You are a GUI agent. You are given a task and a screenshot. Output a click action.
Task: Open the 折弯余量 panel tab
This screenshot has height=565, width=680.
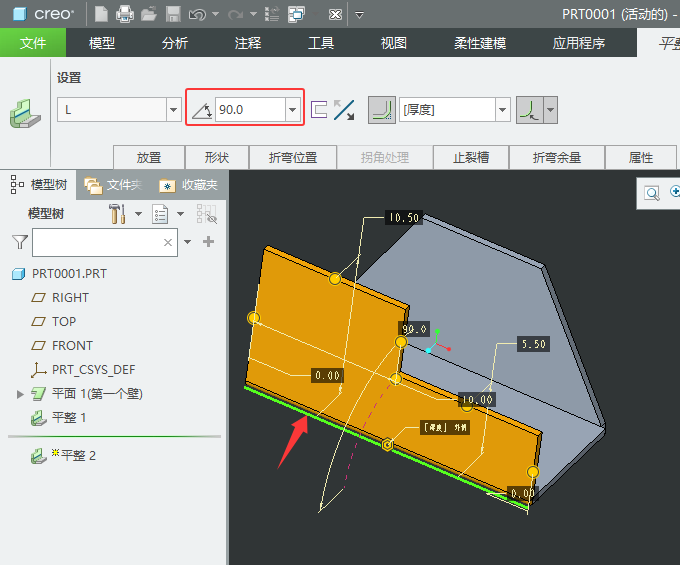pos(557,157)
